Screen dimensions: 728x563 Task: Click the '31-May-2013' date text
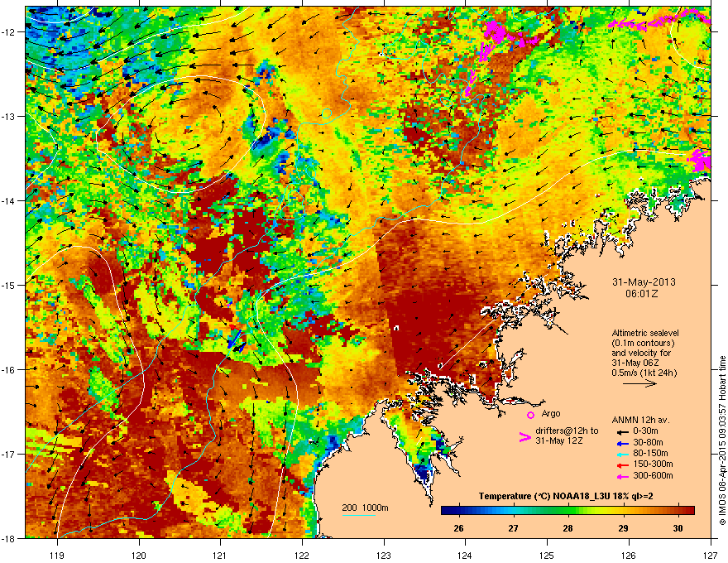tap(644, 282)
